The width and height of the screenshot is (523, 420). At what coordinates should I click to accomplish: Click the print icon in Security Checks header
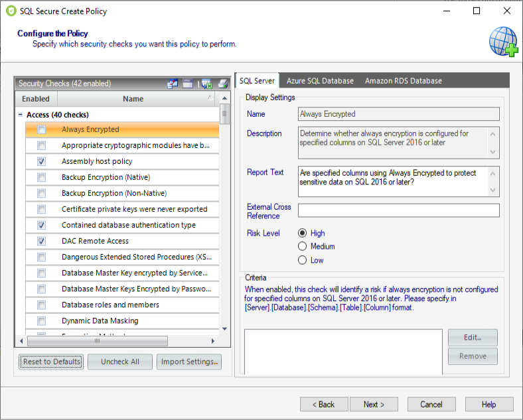[223, 84]
